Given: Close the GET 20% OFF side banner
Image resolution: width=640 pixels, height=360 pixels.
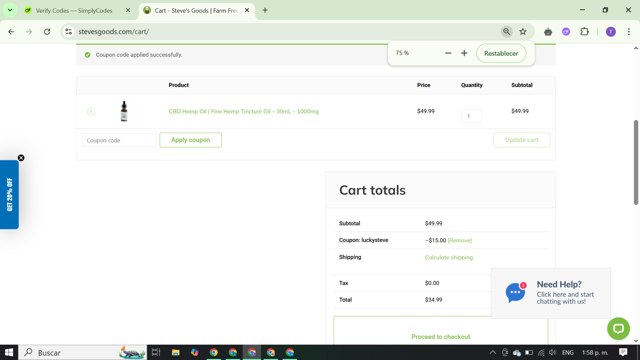Looking at the screenshot, I should click(x=21, y=158).
